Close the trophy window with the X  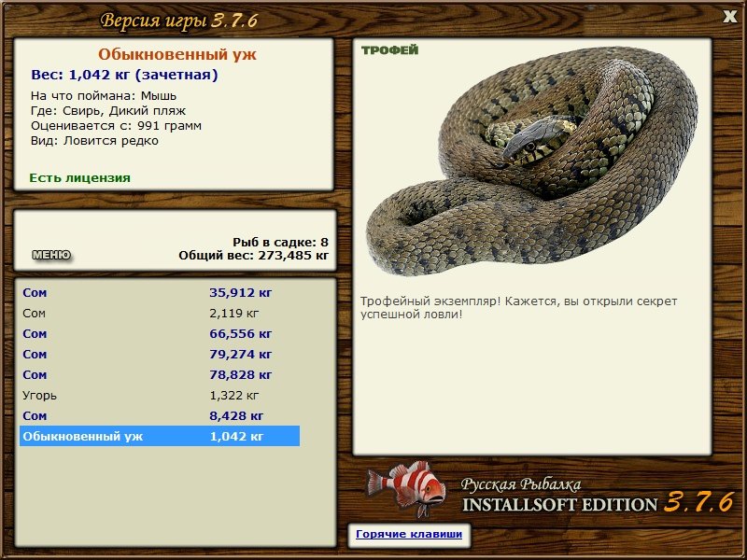coord(730,17)
